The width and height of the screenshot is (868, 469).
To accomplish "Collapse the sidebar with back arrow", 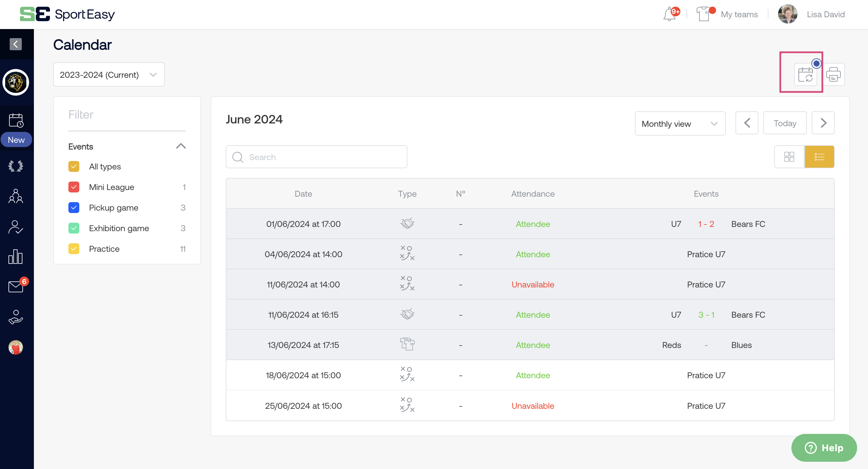I will coord(15,44).
